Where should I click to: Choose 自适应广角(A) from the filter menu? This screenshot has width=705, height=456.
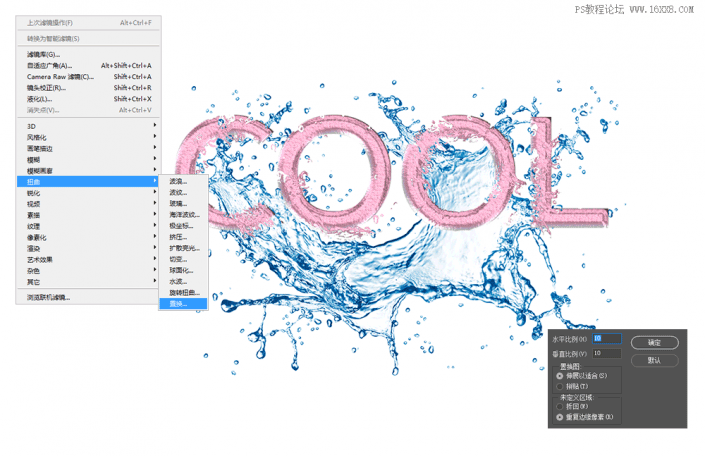coord(89,66)
